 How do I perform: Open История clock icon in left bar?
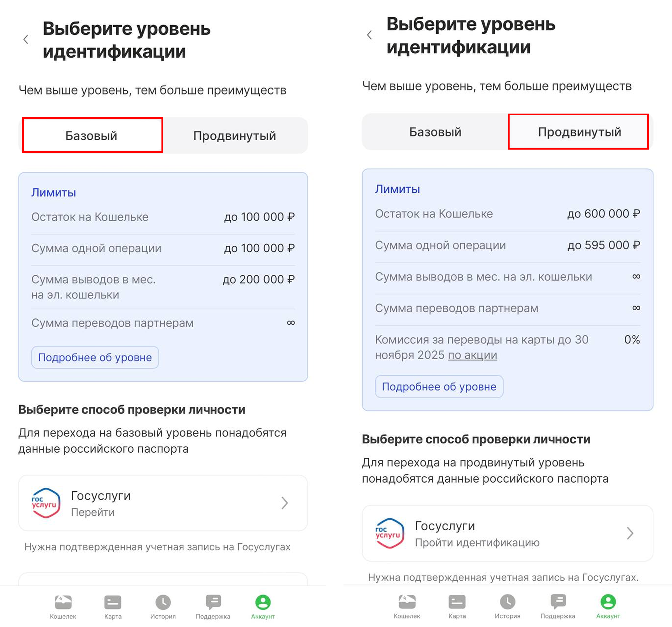(x=163, y=602)
